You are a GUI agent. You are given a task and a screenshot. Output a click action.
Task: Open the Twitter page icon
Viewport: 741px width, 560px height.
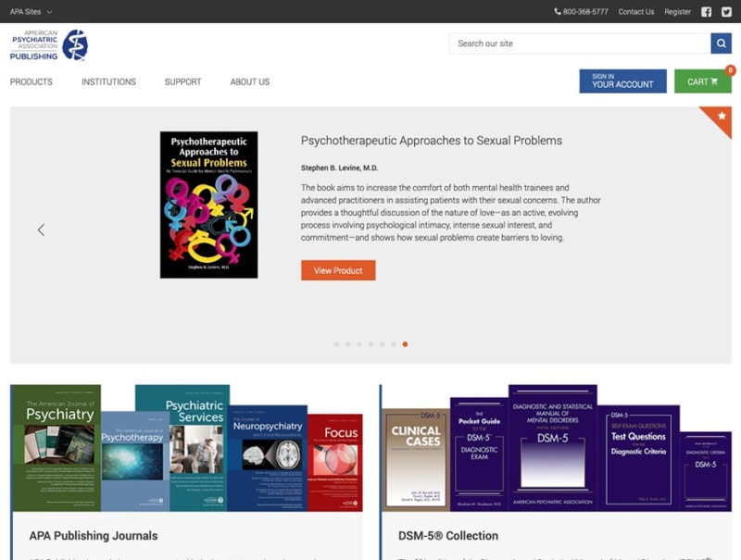point(726,12)
